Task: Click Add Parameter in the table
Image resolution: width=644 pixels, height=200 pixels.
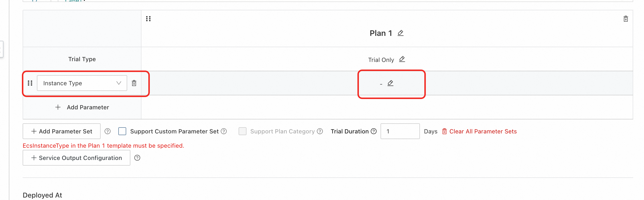Action: pyautogui.click(x=82, y=107)
